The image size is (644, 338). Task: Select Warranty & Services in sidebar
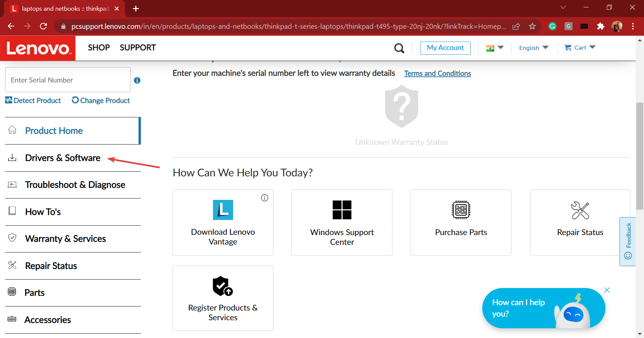coord(73,239)
